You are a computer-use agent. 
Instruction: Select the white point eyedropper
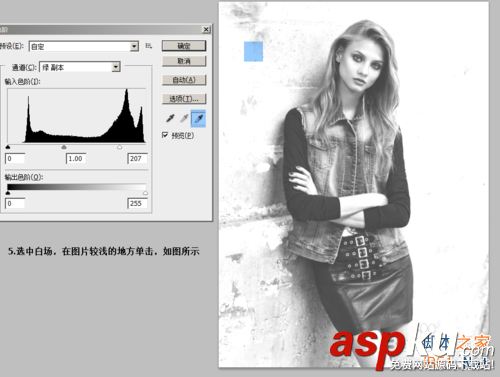coord(198,119)
